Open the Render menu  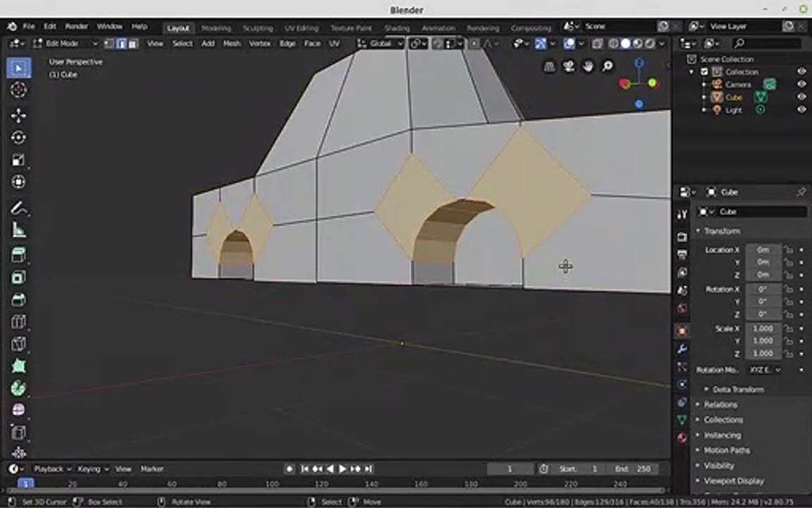click(76, 26)
